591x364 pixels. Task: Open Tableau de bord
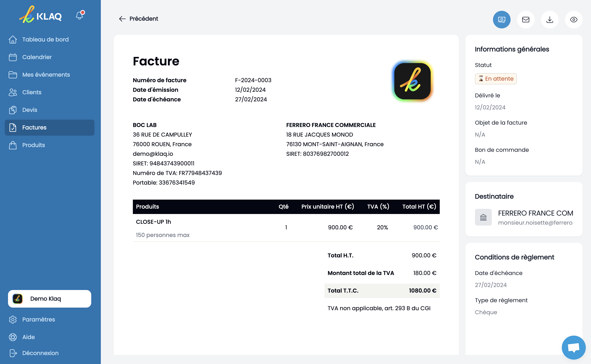(45, 39)
